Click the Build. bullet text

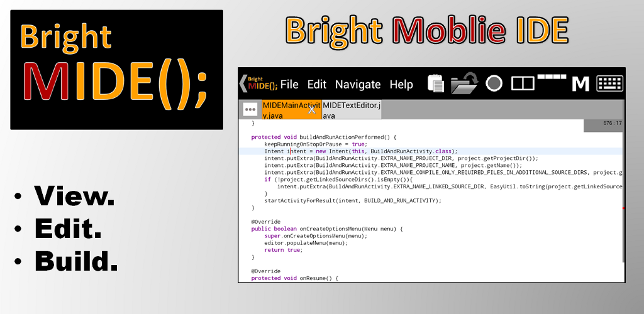76,260
